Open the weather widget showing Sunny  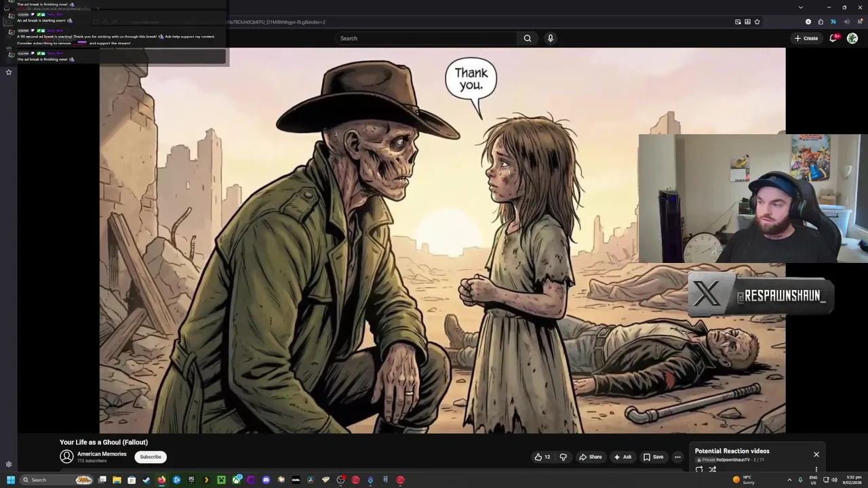click(745, 480)
